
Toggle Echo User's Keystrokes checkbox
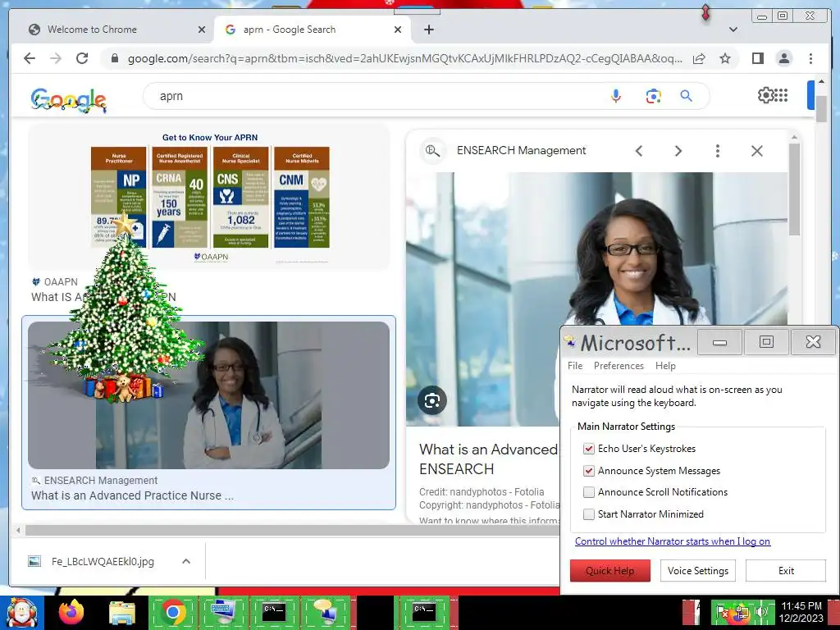pyautogui.click(x=589, y=449)
